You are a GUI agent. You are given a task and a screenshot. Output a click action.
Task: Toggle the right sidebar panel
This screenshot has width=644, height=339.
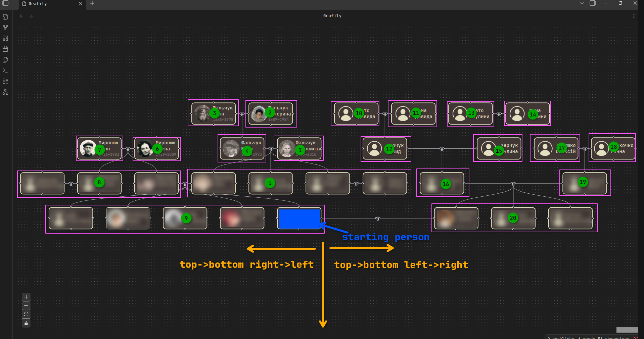point(593,3)
